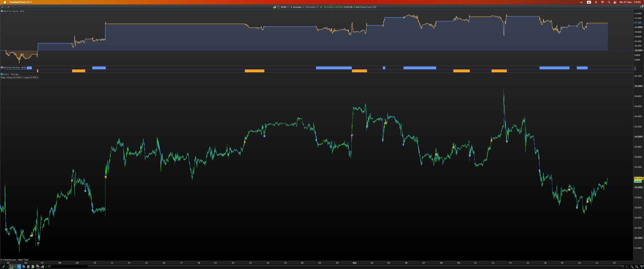Click the 33.176,0 (+0,57%) price readout
The image size is (644, 269).
point(333,7)
